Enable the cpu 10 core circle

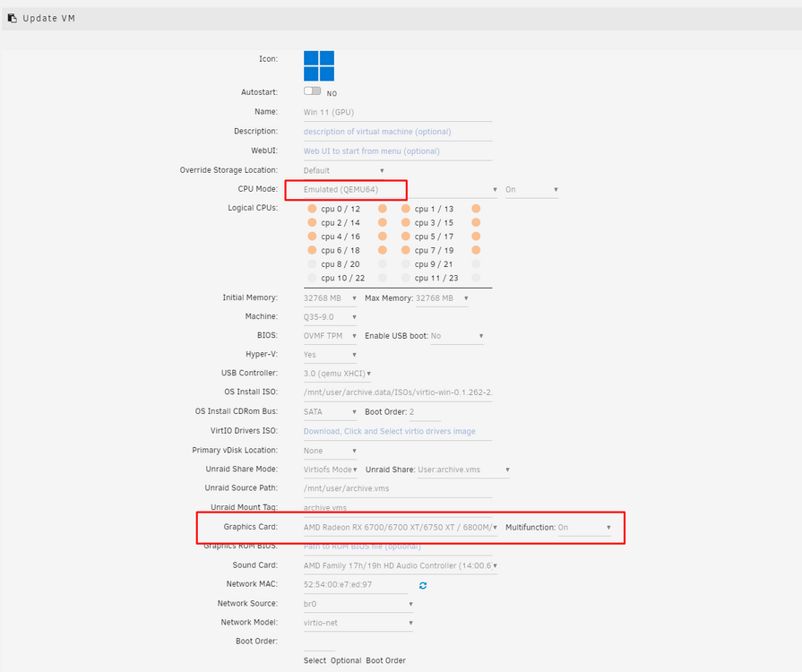tap(312, 278)
